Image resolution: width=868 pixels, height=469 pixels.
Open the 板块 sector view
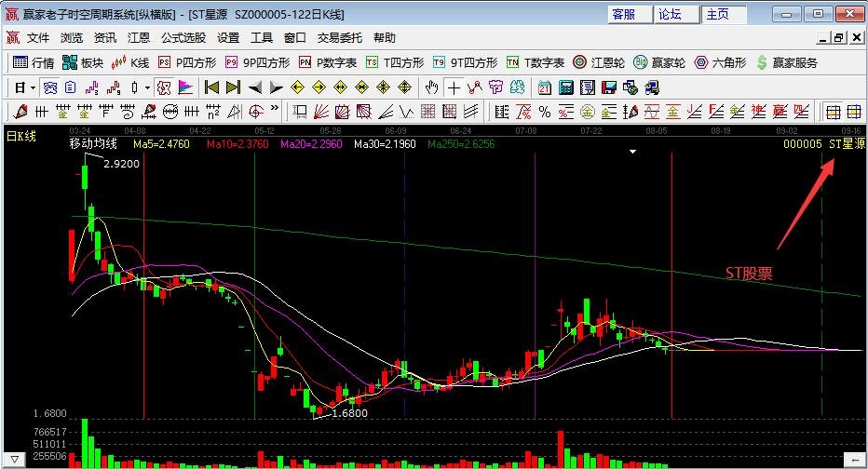coord(83,62)
